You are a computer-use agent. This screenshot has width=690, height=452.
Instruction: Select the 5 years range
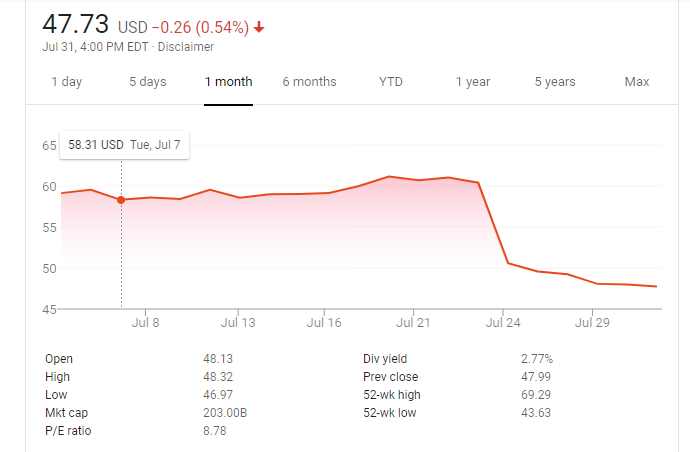coord(555,82)
